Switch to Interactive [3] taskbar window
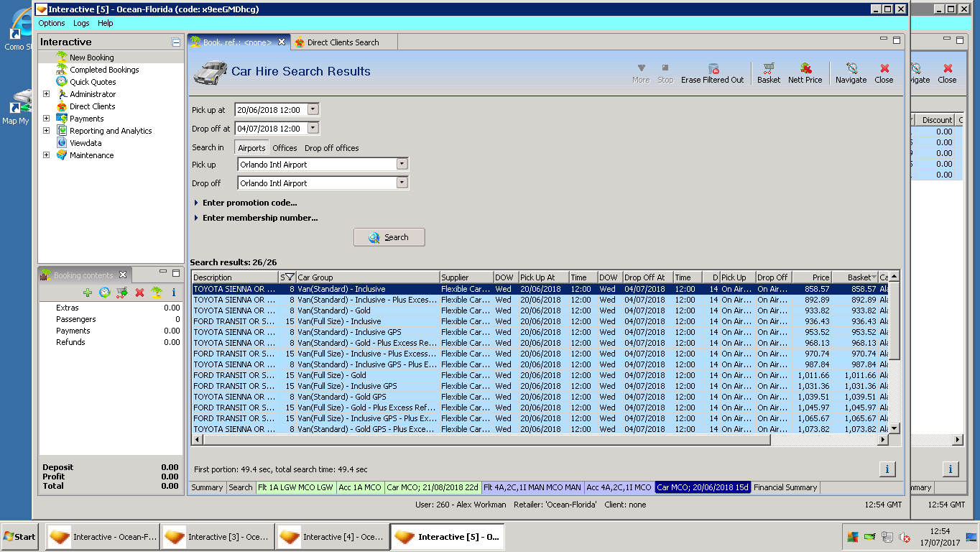The image size is (980, 552). point(217,537)
